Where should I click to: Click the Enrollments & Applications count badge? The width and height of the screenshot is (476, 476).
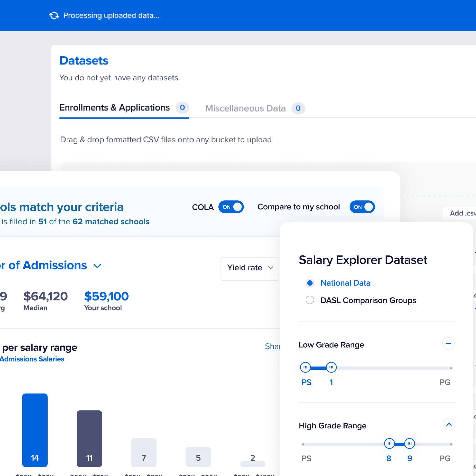(x=182, y=108)
